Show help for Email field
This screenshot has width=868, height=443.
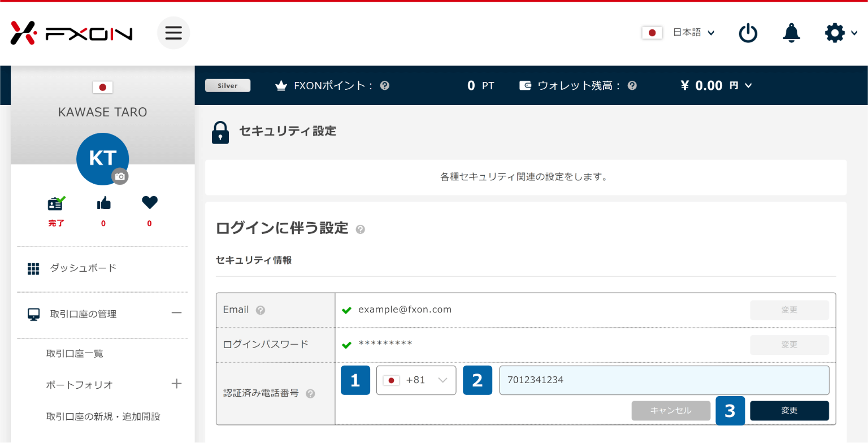260,310
